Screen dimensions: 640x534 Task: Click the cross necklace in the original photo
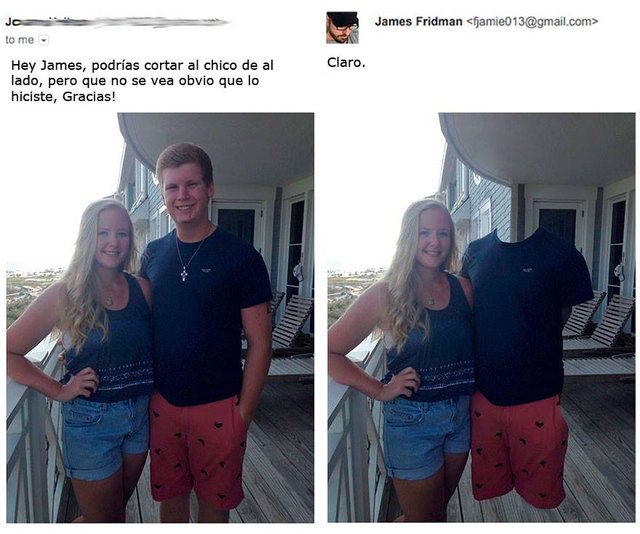tap(184, 274)
